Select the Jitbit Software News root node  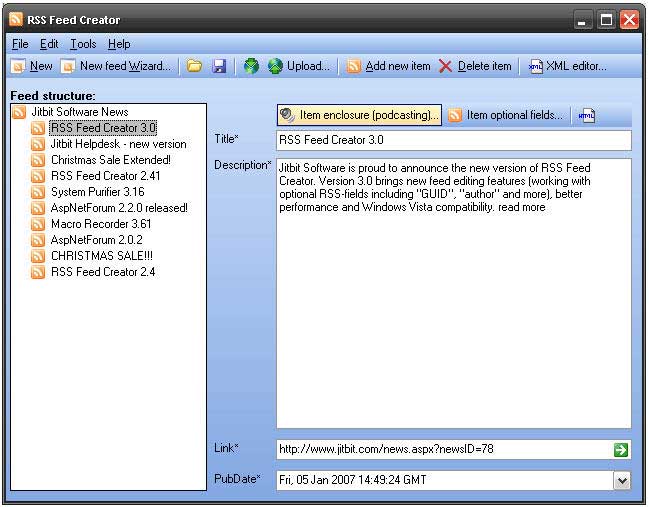80,112
